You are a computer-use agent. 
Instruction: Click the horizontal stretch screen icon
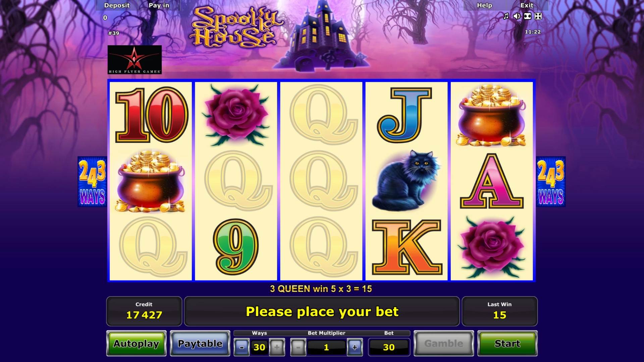[x=528, y=16]
